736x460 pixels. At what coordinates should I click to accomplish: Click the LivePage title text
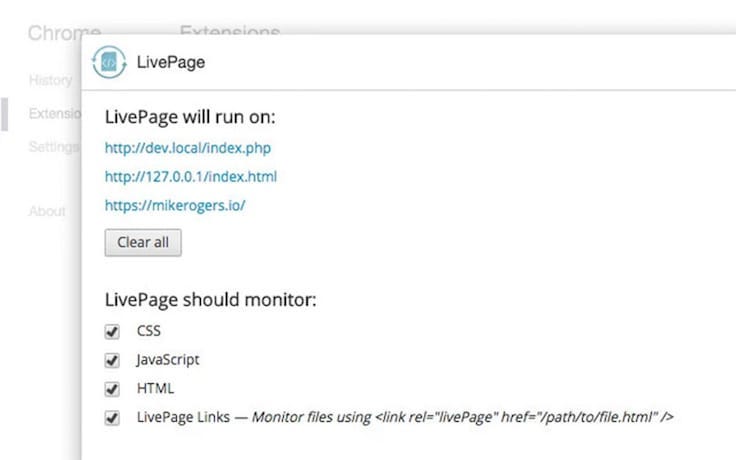click(171, 62)
